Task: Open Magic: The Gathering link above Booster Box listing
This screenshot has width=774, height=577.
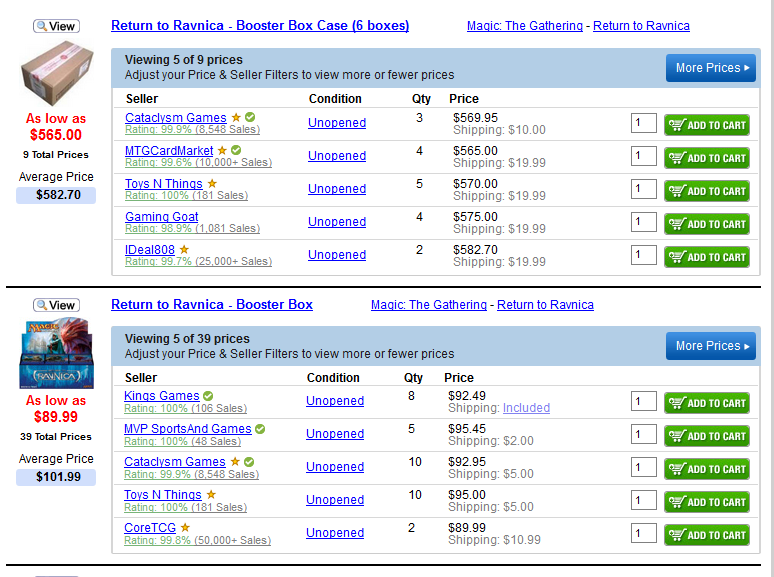Action: point(429,305)
